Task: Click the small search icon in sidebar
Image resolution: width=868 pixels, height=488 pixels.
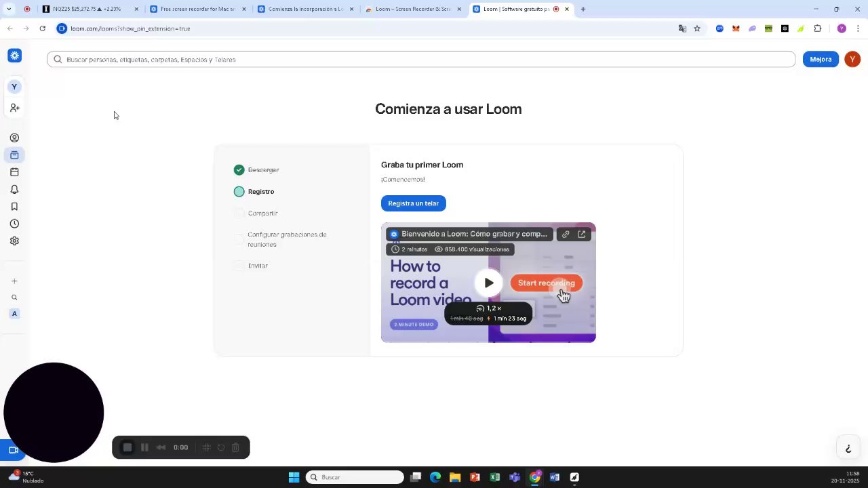Action: coord(14,298)
